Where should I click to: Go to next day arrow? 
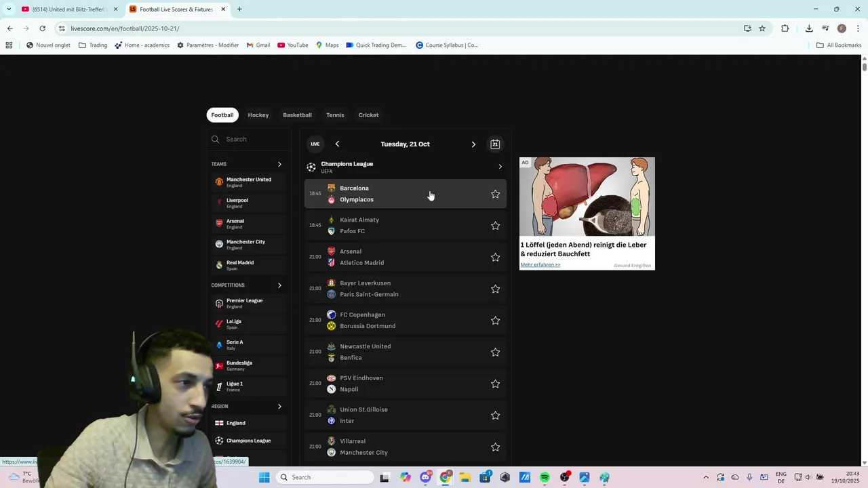pyautogui.click(x=473, y=144)
